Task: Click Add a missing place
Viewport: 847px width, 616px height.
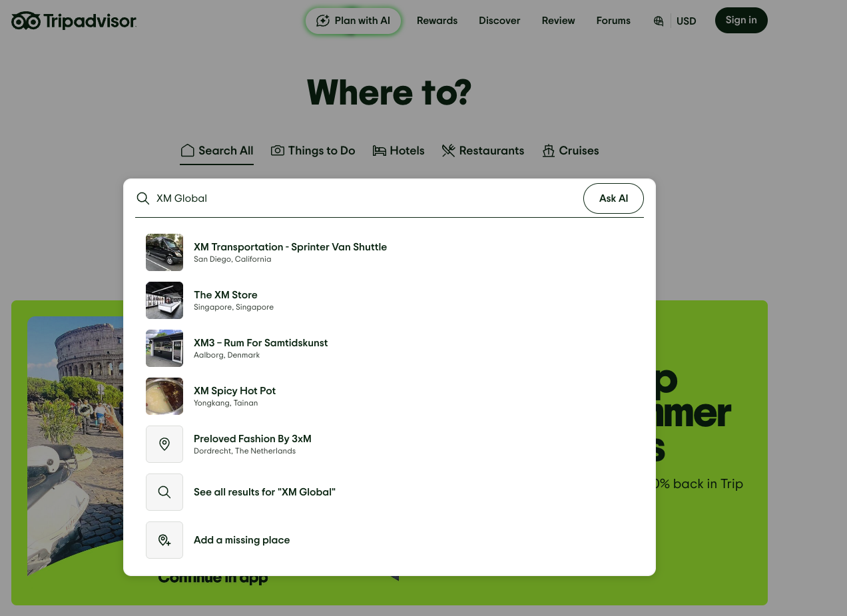Action: [390, 540]
